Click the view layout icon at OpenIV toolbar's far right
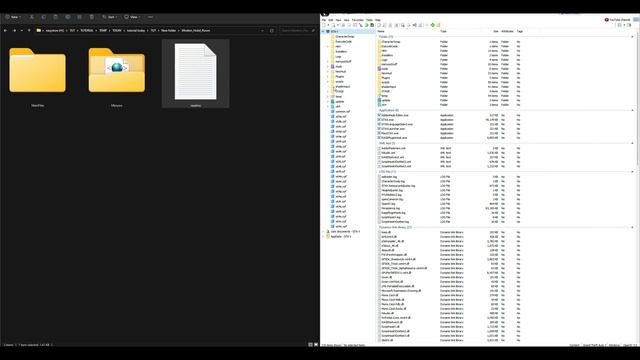640x360 pixels. [x=629, y=25]
